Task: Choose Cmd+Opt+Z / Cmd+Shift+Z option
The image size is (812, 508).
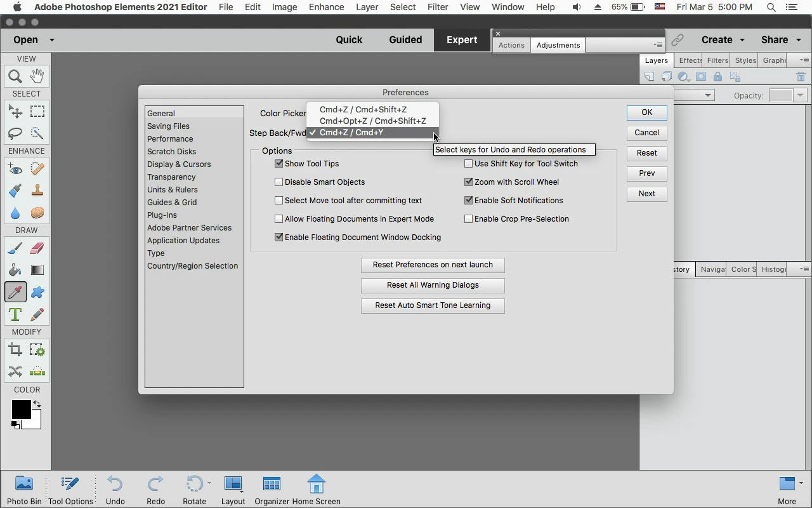Action: tap(372, 121)
